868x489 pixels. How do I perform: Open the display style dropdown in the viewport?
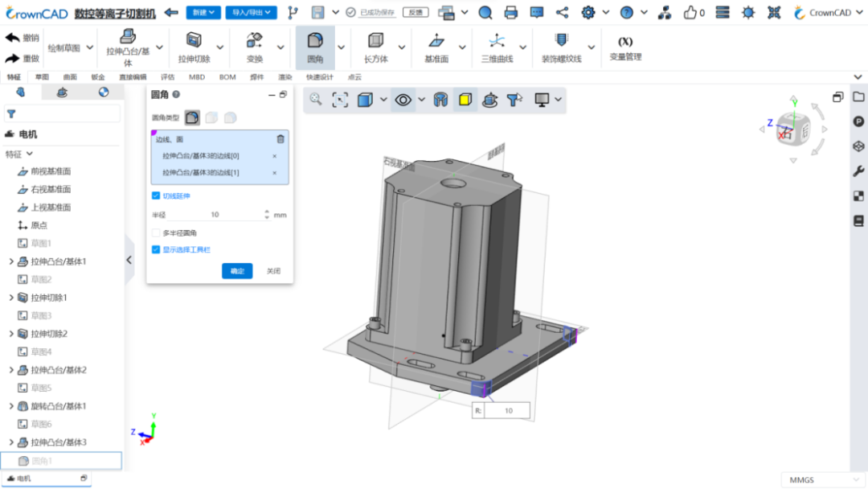384,100
